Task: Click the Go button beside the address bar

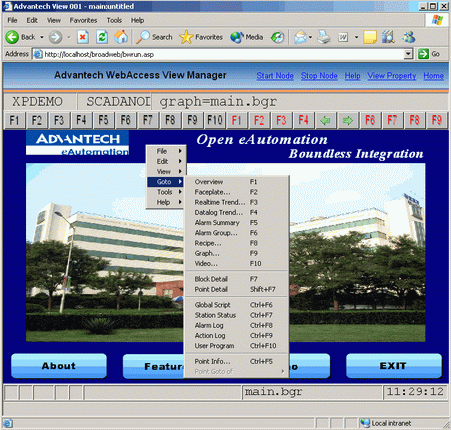Action: click(429, 54)
